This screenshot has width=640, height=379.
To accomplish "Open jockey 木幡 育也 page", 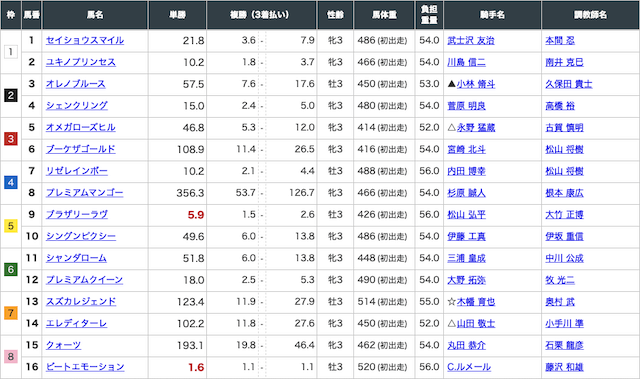I will pos(476,301).
